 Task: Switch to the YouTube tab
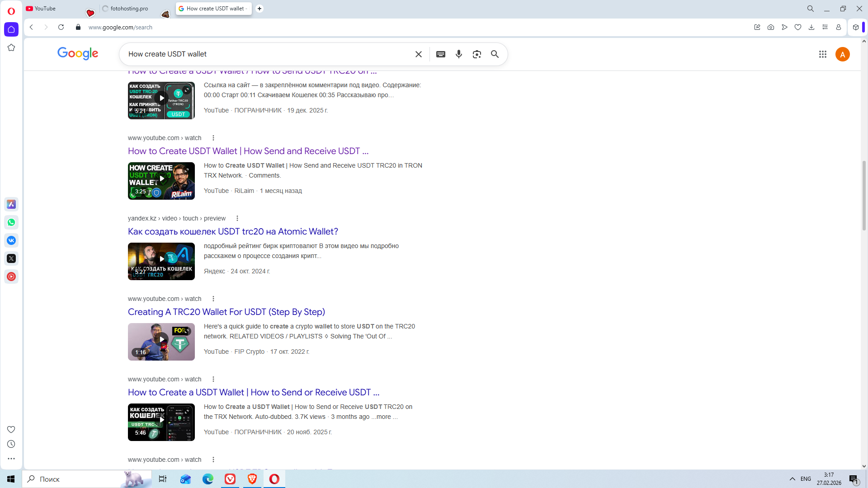45,9
